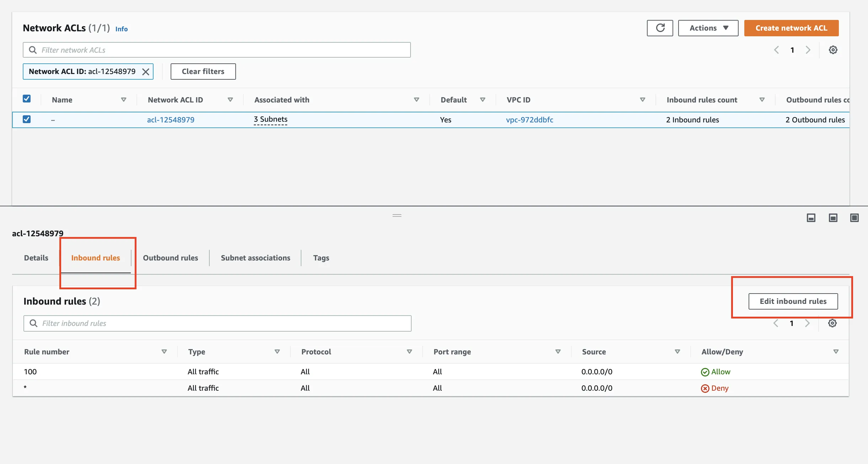
Task: Expand split panel to full screen
Action: point(854,218)
